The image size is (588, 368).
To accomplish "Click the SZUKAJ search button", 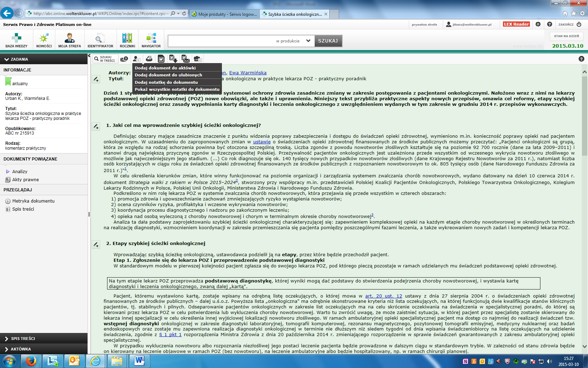I will 328,41.
